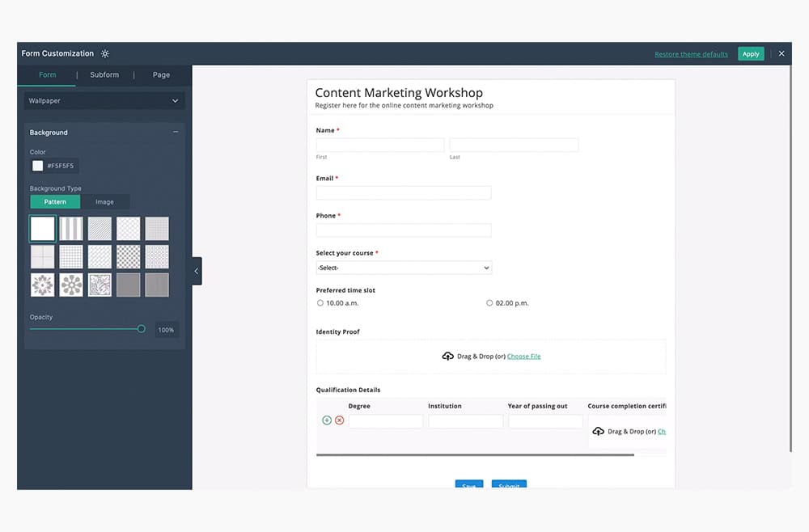Click Choose File link in Identity Proof

tap(523, 357)
